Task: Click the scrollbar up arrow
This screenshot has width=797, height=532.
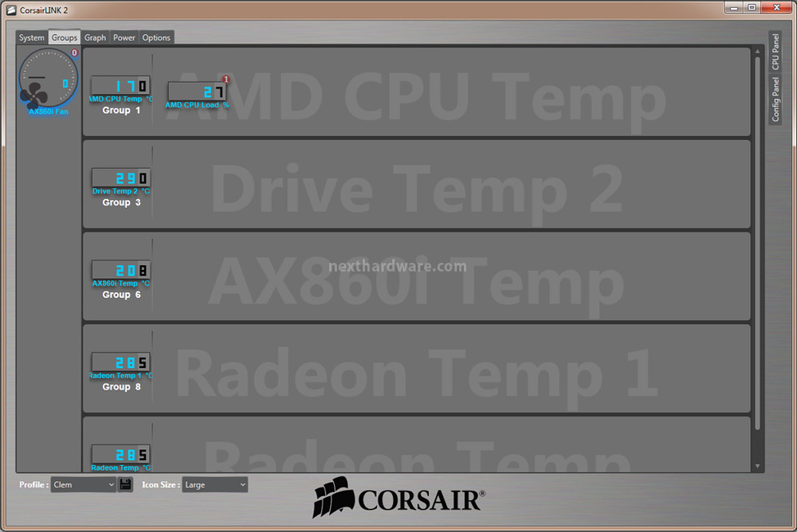Action: click(x=757, y=51)
